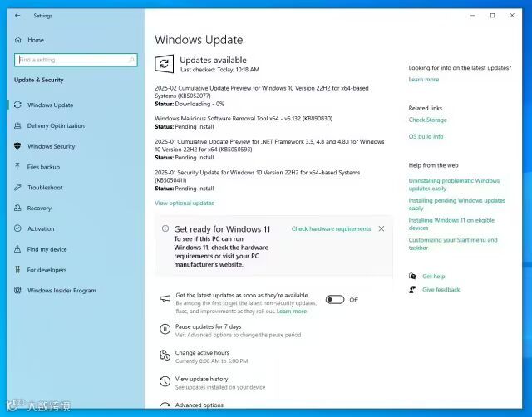Screen dimensions: 532x417
Task: Click the Windows Security shield icon
Action: (x=17, y=146)
